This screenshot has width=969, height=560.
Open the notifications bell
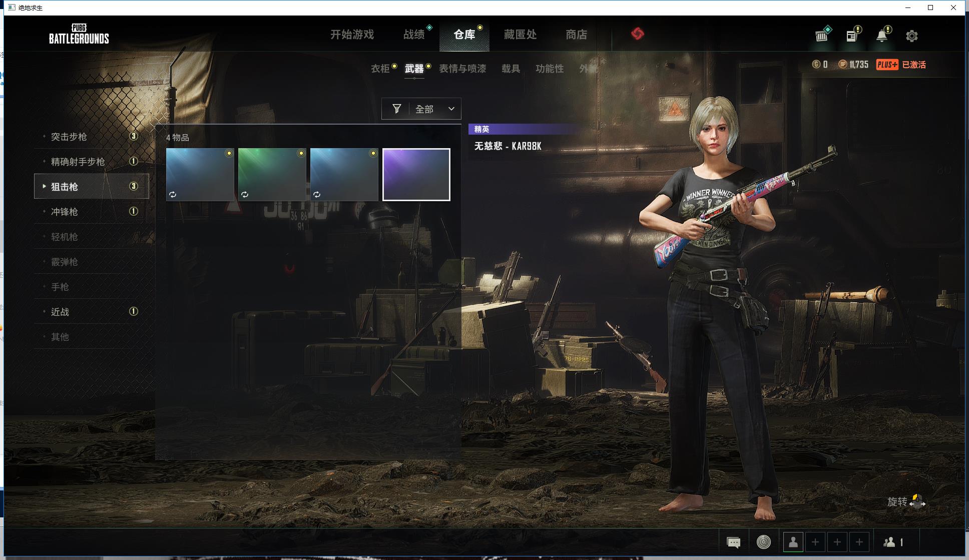[x=882, y=36]
